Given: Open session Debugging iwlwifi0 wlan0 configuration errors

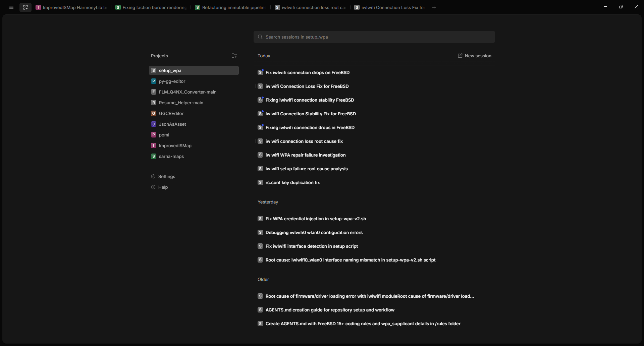Looking at the screenshot, I should [x=374, y=232].
